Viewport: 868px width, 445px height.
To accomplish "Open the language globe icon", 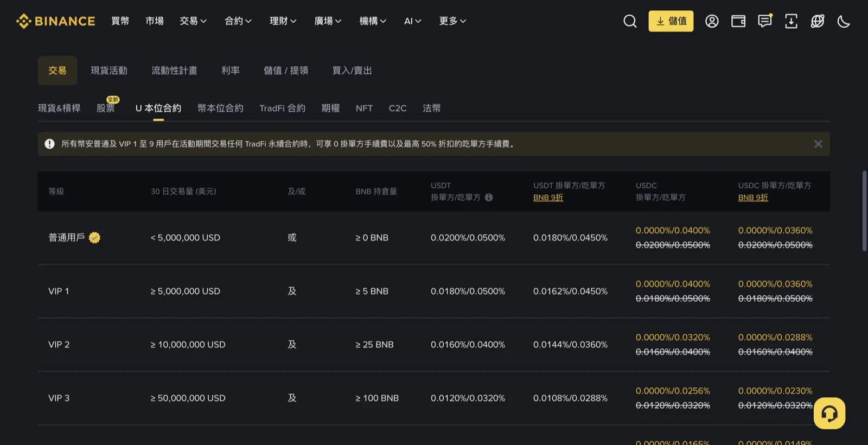I will click(818, 21).
